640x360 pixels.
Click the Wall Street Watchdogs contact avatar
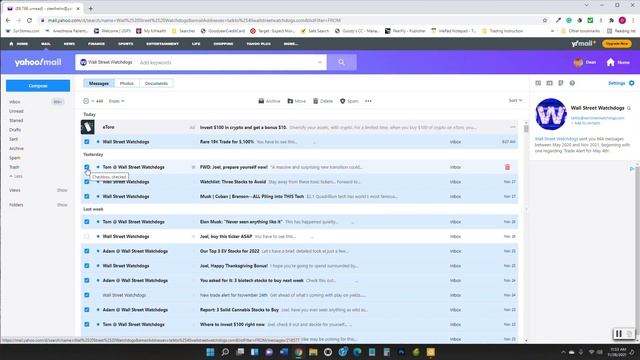click(551, 114)
